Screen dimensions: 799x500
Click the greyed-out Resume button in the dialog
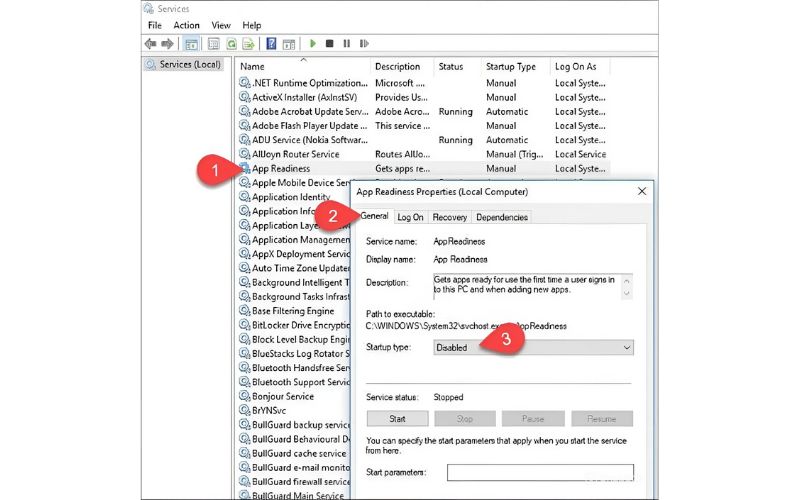[x=602, y=419]
